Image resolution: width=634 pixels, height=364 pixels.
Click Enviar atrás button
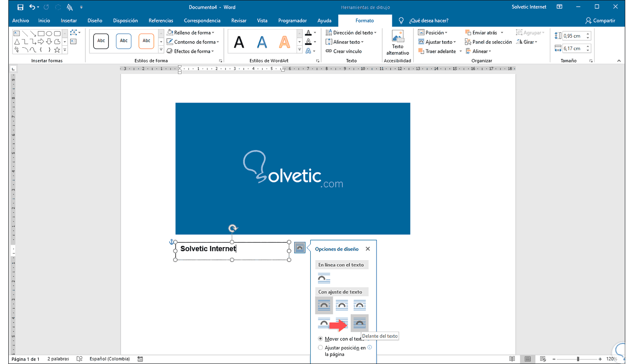click(x=481, y=32)
